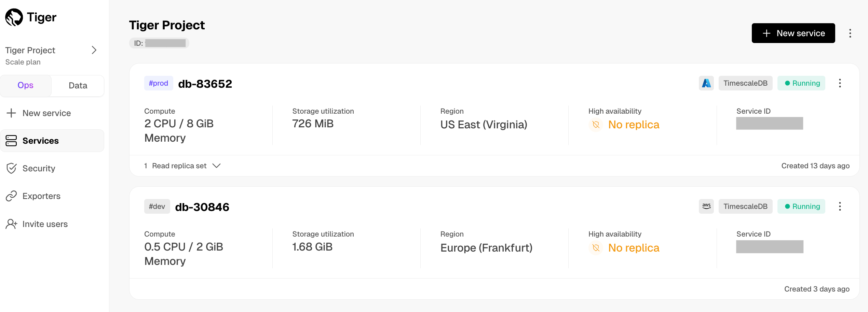Open the project-level three-dot options menu
868x312 pixels.
(x=850, y=33)
